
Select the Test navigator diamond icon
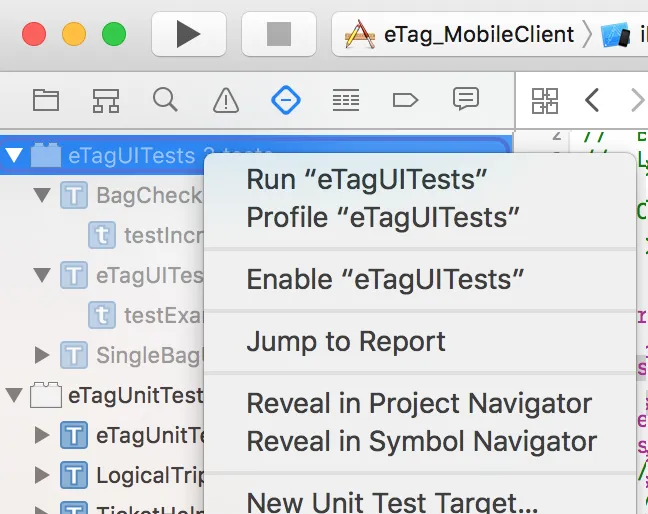pyautogui.click(x=286, y=100)
